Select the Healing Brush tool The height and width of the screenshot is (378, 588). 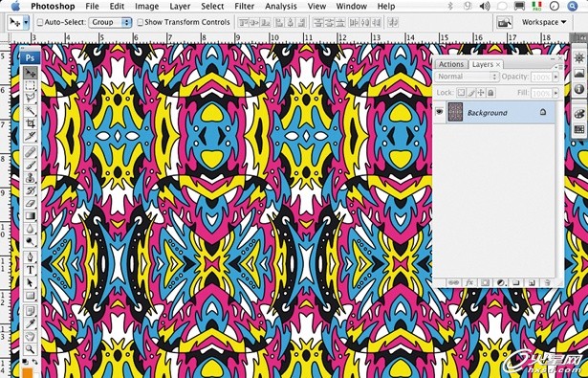click(30, 152)
